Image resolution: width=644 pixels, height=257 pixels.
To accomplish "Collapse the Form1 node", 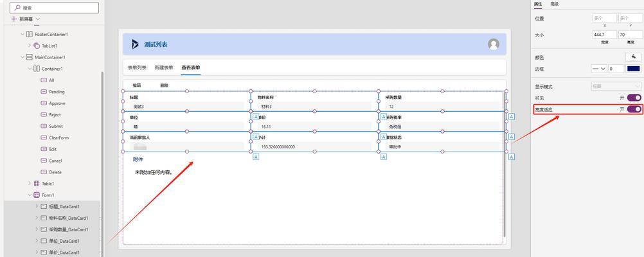I will [x=30, y=195].
